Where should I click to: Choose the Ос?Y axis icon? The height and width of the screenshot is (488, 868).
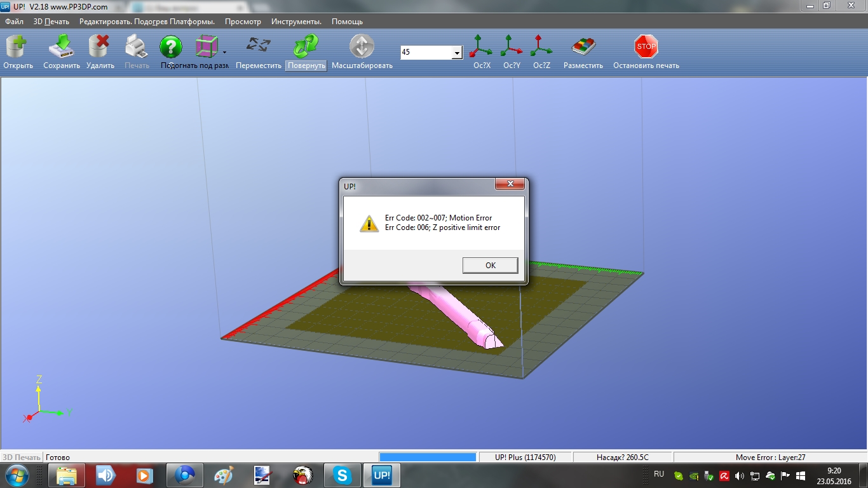[x=512, y=46]
